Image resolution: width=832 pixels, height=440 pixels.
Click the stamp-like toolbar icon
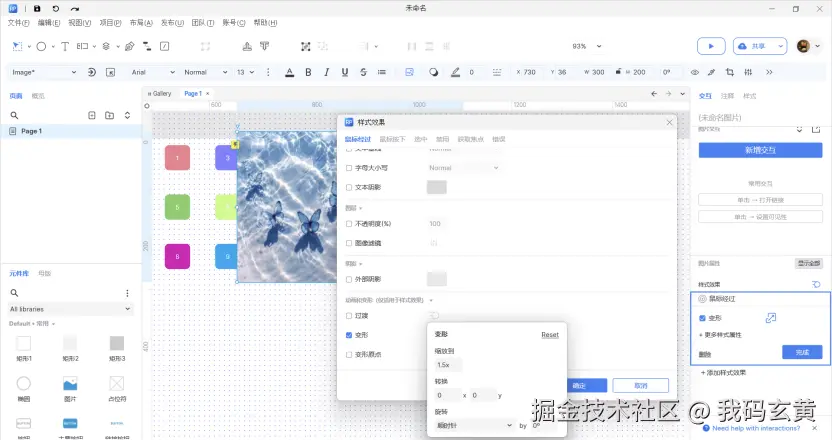point(247,46)
